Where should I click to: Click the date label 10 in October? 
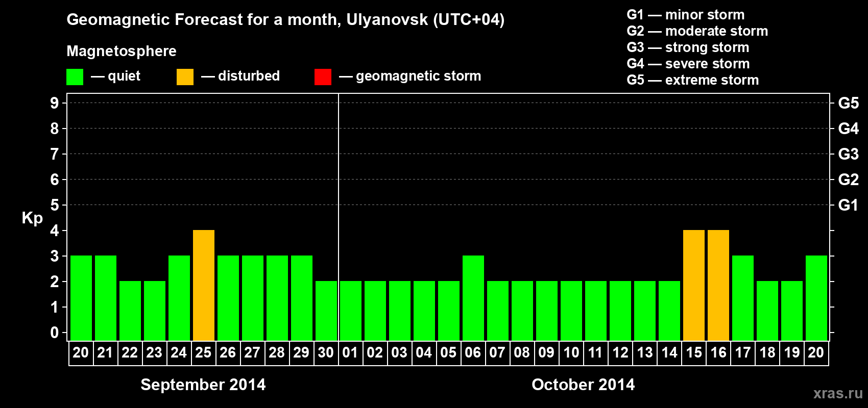(571, 353)
